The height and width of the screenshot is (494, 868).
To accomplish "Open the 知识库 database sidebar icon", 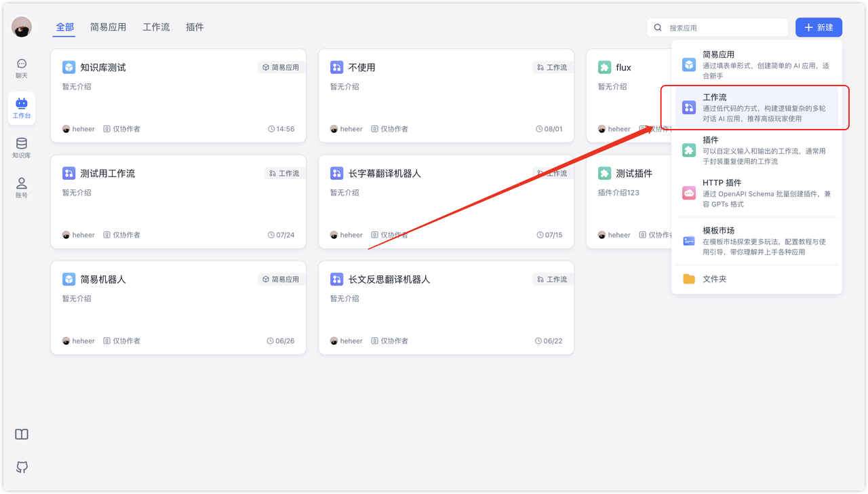I will (x=22, y=148).
